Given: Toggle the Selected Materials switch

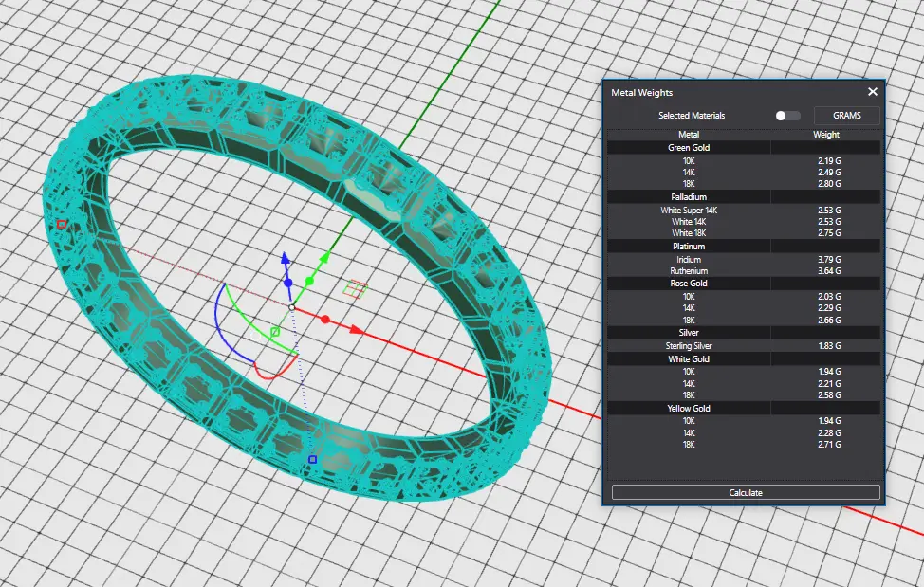Looking at the screenshot, I should pos(786,116).
